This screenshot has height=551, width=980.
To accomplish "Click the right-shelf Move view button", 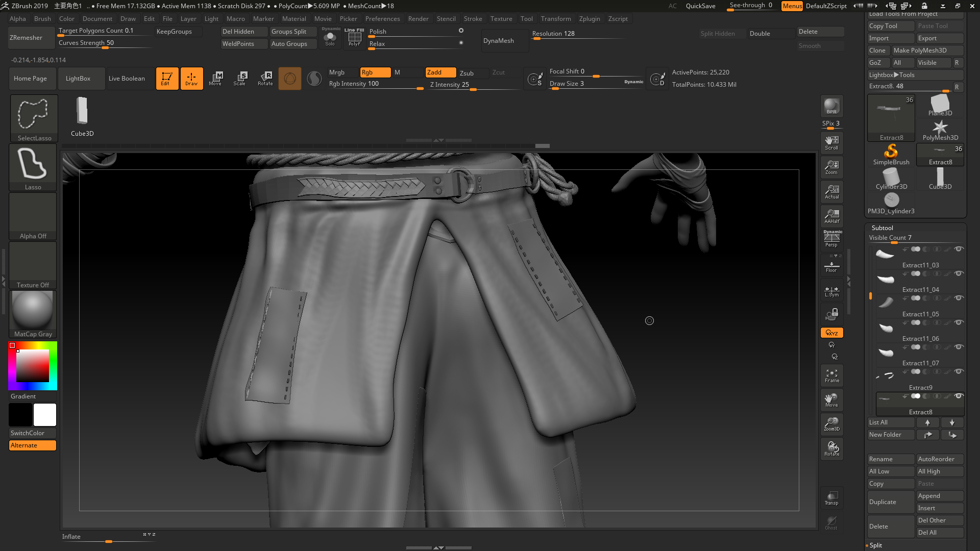I will (831, 400).
